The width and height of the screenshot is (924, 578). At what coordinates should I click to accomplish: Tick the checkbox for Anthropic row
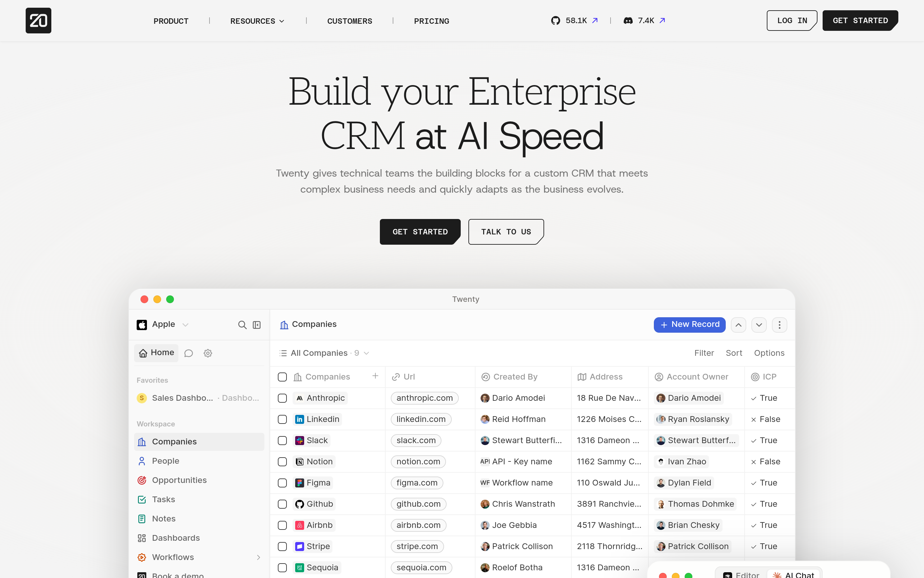[x=282, y=398]
